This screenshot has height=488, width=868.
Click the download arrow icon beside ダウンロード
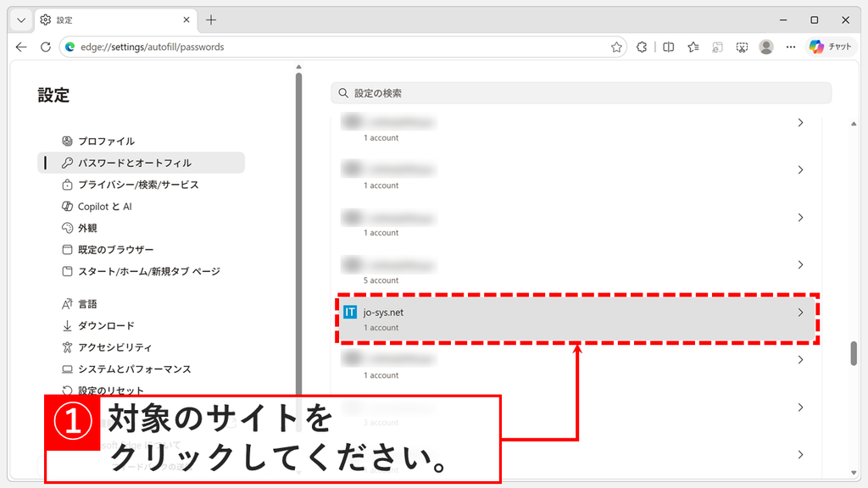[x=67, y=325]
